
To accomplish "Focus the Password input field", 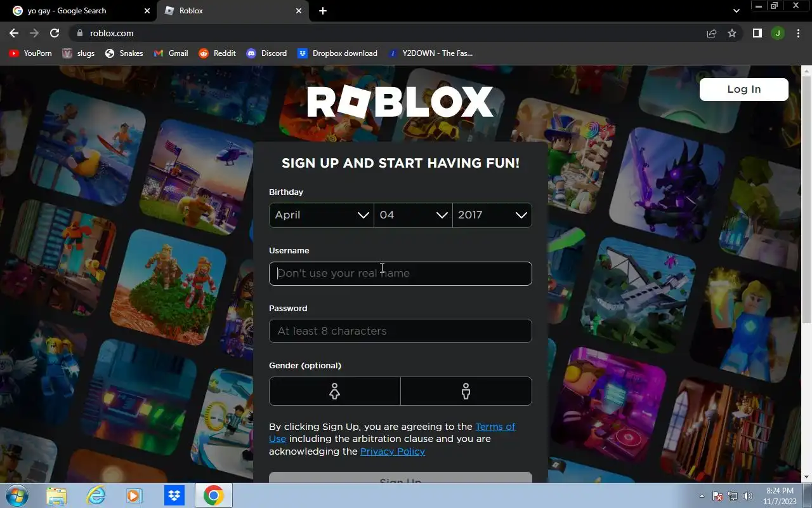I will point(400,331).
